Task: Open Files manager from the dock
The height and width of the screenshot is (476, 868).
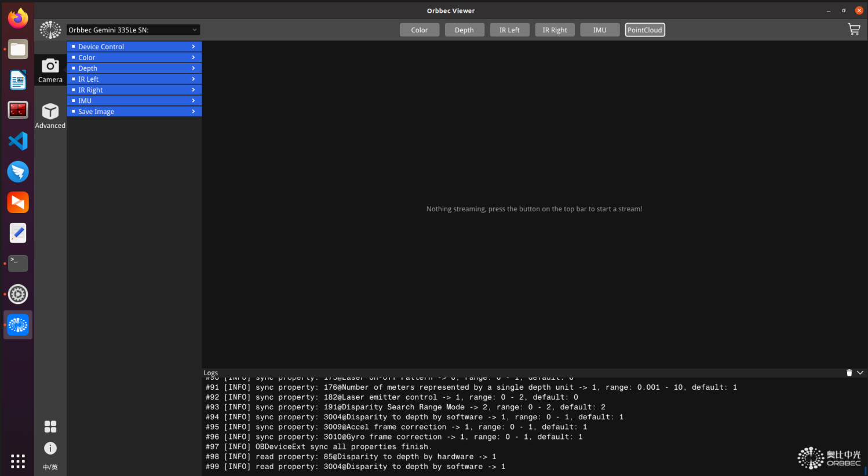Action: (18, 49)
